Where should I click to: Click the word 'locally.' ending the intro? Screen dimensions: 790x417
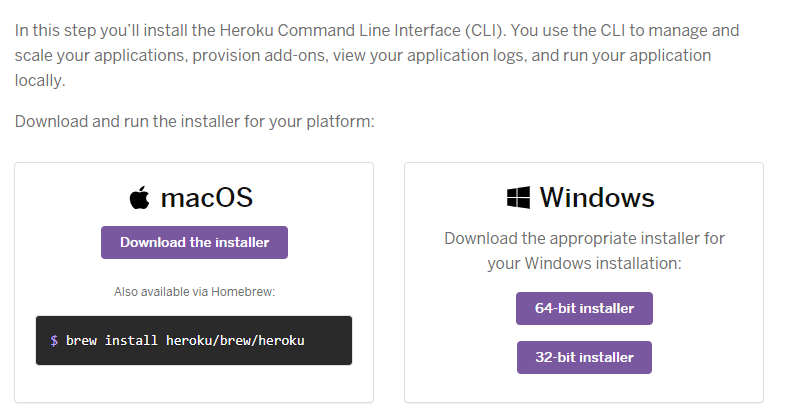point(40,81)
